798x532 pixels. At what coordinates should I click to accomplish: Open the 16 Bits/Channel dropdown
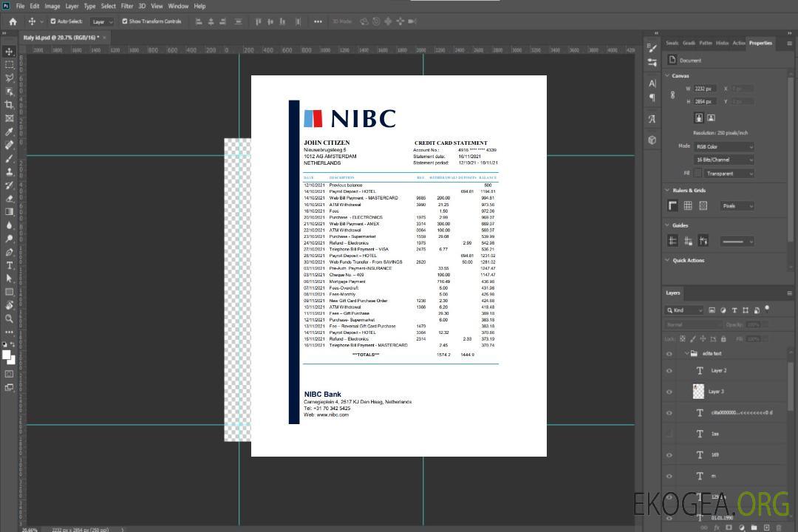point(724,160)
